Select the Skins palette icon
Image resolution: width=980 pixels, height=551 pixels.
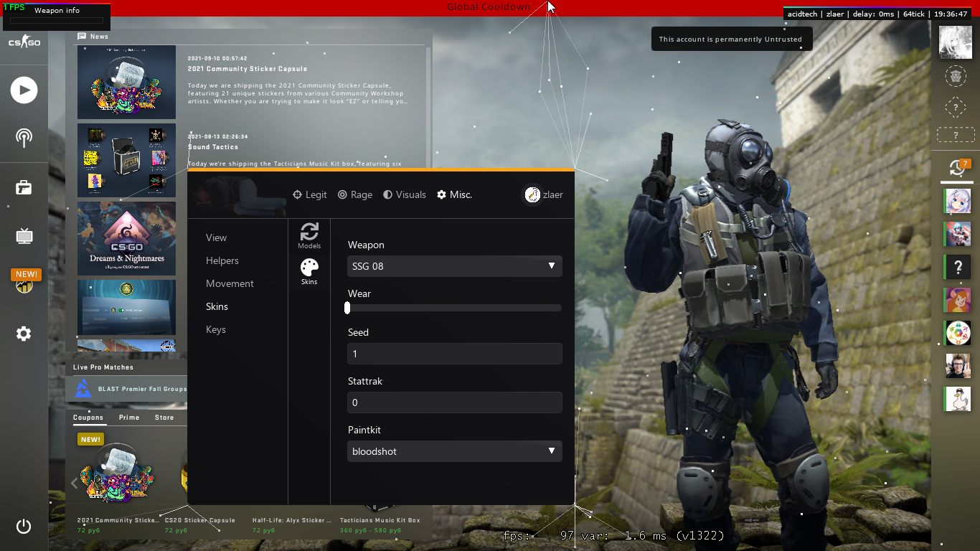point(309,272)
